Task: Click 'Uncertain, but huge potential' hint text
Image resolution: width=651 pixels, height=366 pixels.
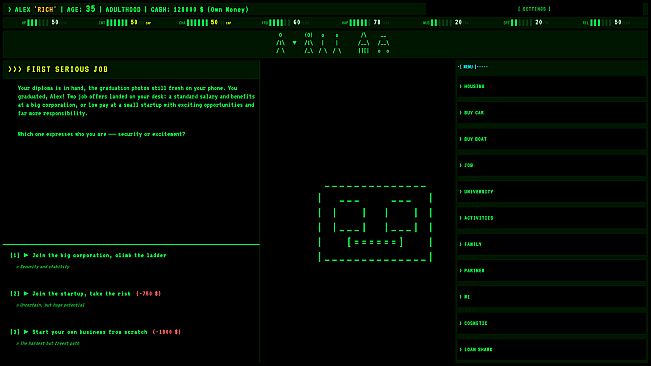Action: 50,305
